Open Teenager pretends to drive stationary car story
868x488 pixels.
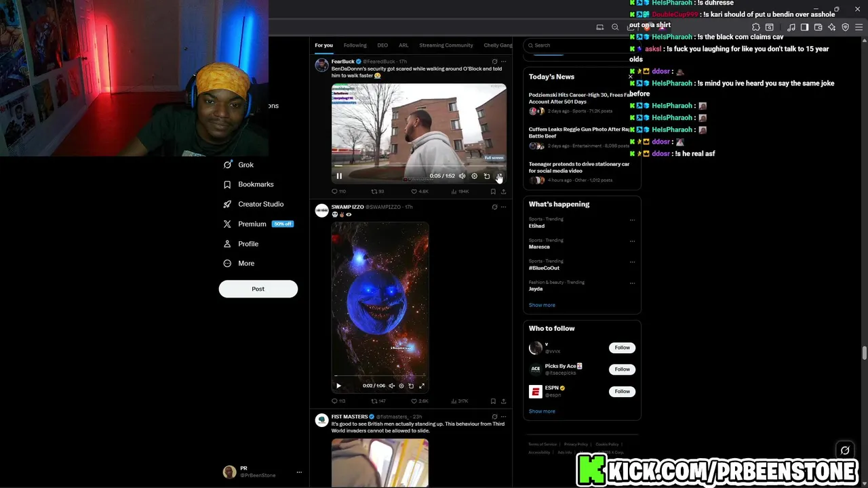[580, 171]
